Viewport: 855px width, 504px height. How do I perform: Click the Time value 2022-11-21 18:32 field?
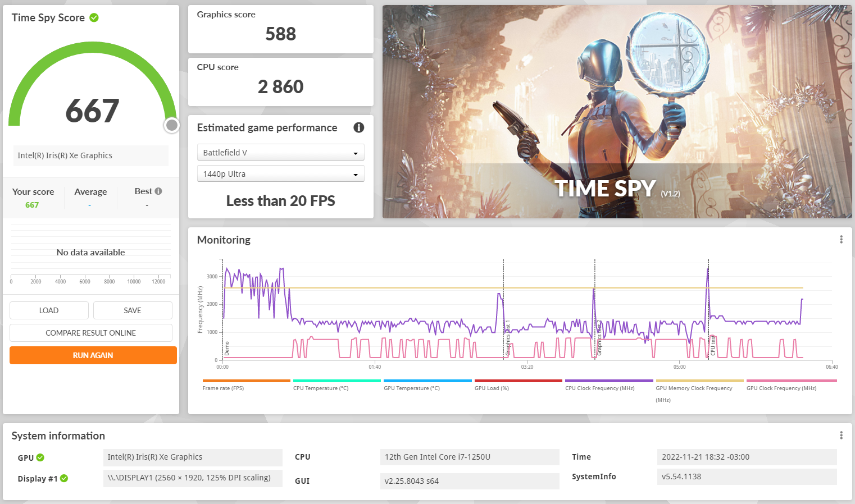[747, 457]
